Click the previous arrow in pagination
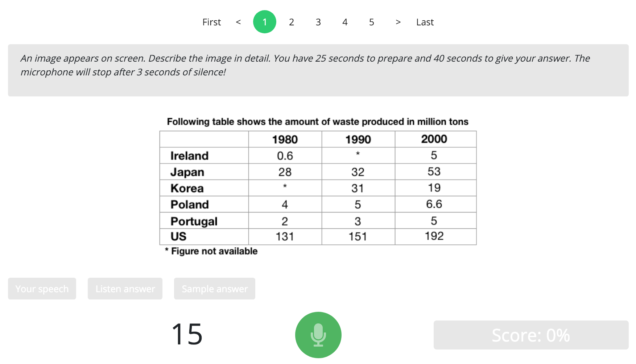 (x=238, y=22)
